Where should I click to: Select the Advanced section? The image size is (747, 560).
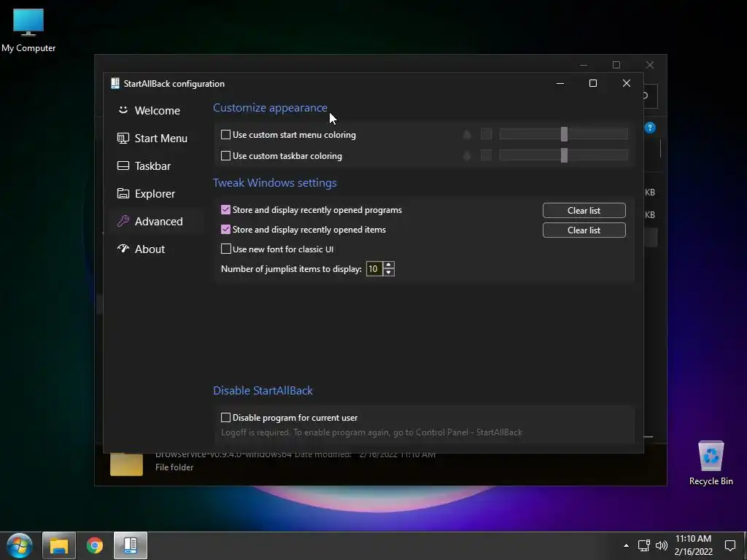click(x=157, y=221)
